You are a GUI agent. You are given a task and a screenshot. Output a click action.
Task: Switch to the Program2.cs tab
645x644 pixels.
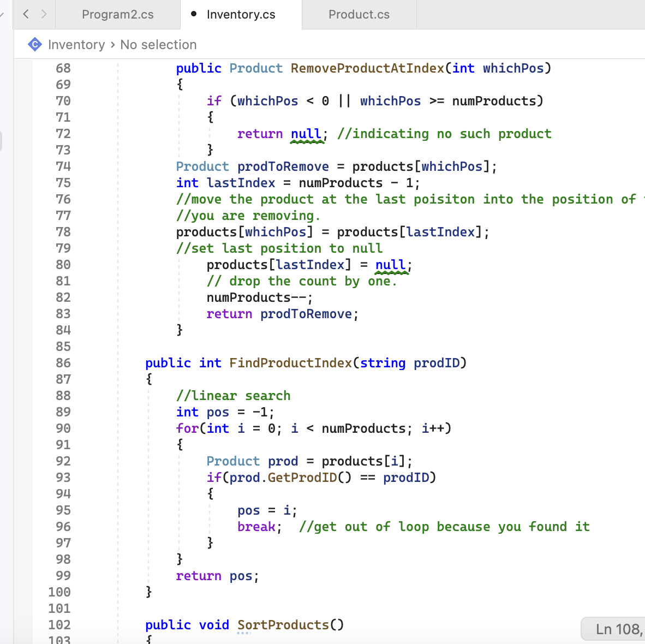pyautogui.click(x=117, y=14)
